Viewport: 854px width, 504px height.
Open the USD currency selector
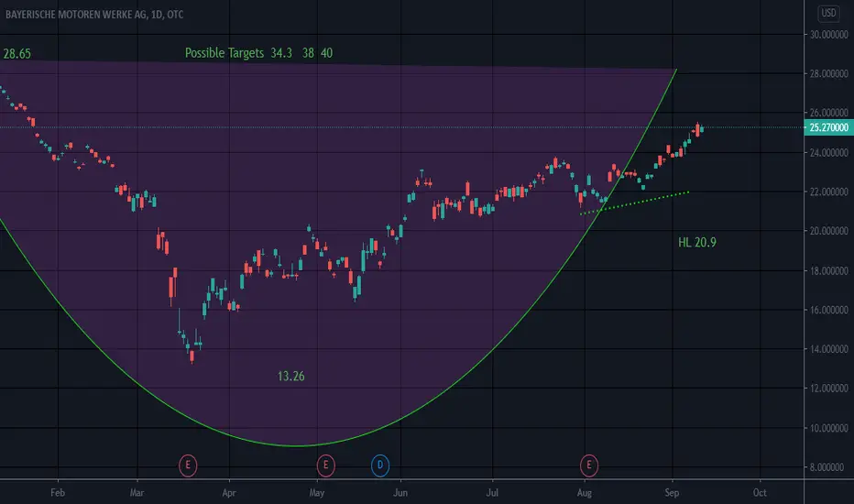tap(828, 13)
